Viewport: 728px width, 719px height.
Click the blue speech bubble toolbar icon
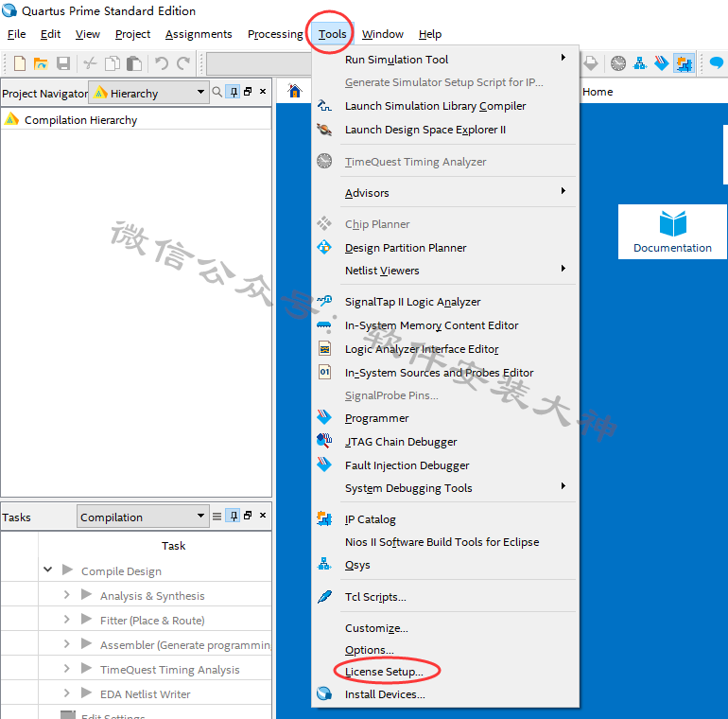717,62
